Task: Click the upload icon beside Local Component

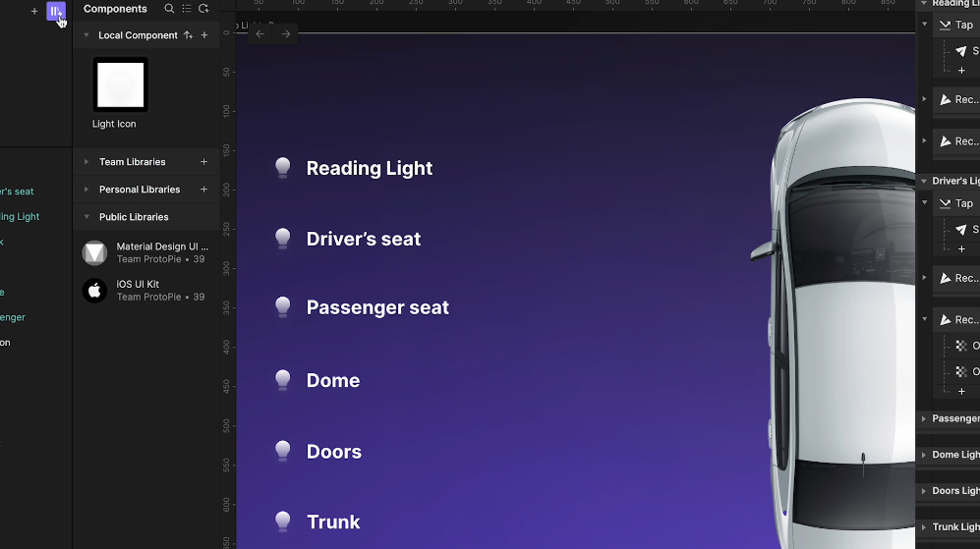Action: click(188, 35)
